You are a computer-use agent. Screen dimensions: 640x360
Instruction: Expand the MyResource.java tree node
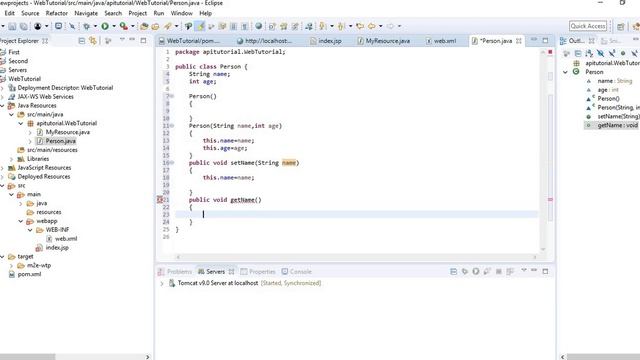coord(30,132)
